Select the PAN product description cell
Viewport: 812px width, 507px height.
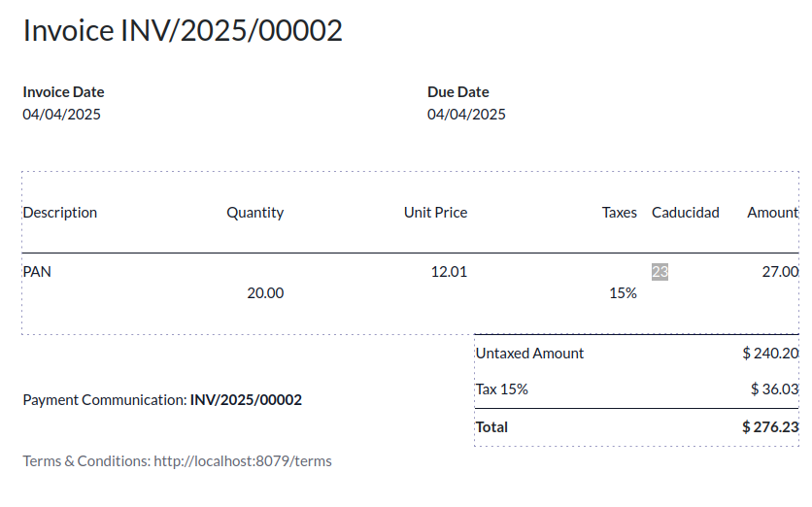37,271
